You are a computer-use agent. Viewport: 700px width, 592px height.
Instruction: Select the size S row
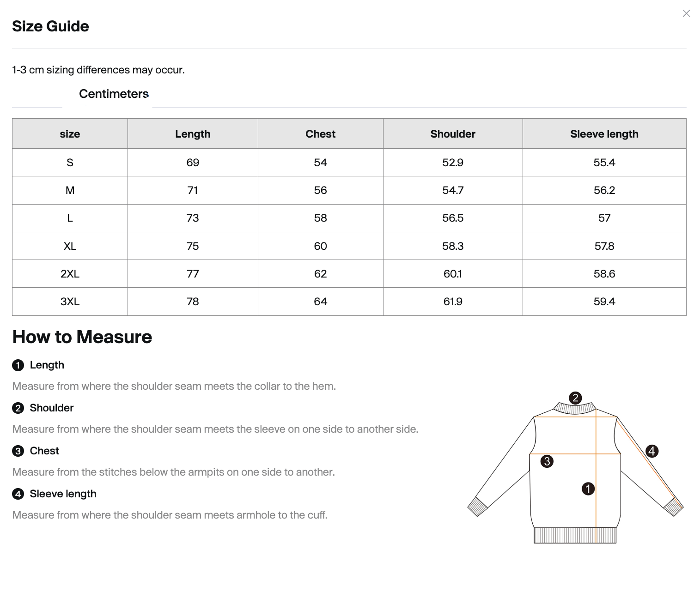(x=70, y=162)
